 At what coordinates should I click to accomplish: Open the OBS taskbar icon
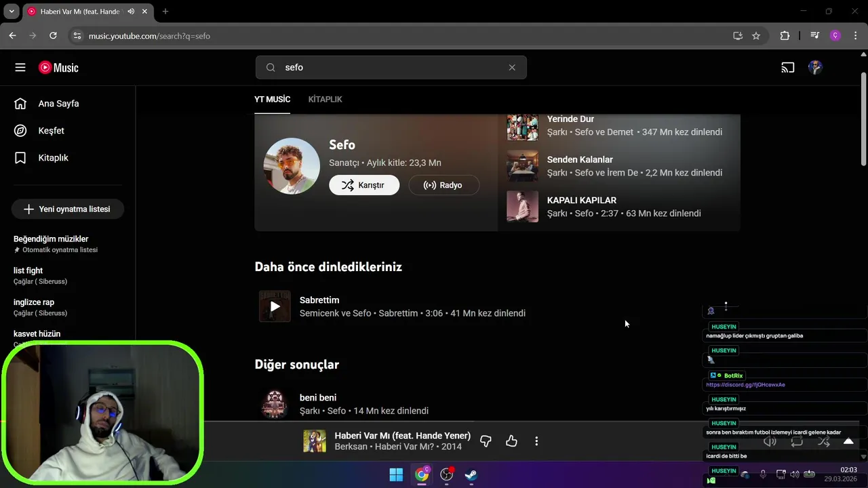click(x=446, y=474)
